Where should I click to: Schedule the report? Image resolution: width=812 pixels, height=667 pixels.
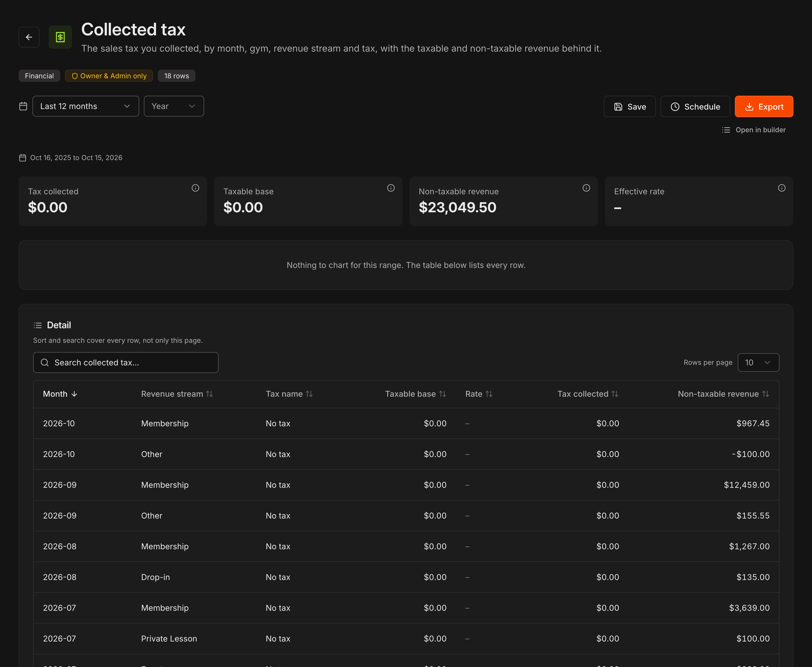[x=695, y=106]
